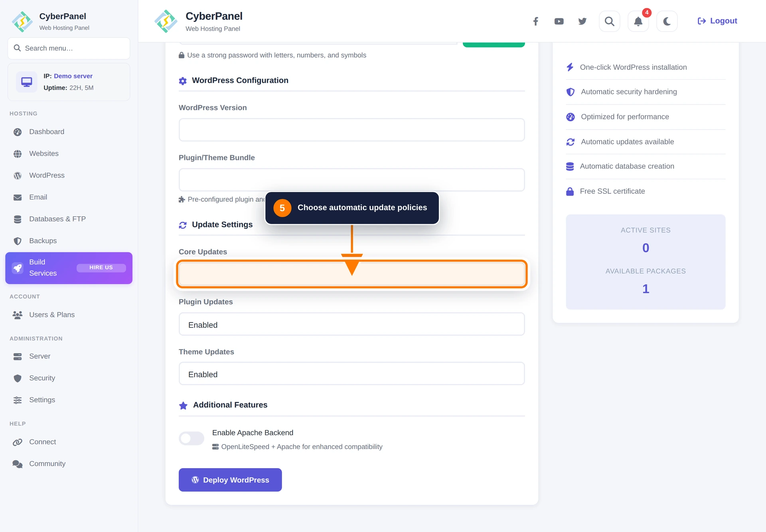The width and height of the screenshot is (766, 532).
Task: Click the server monitor icon
Action: coord(27,82)
